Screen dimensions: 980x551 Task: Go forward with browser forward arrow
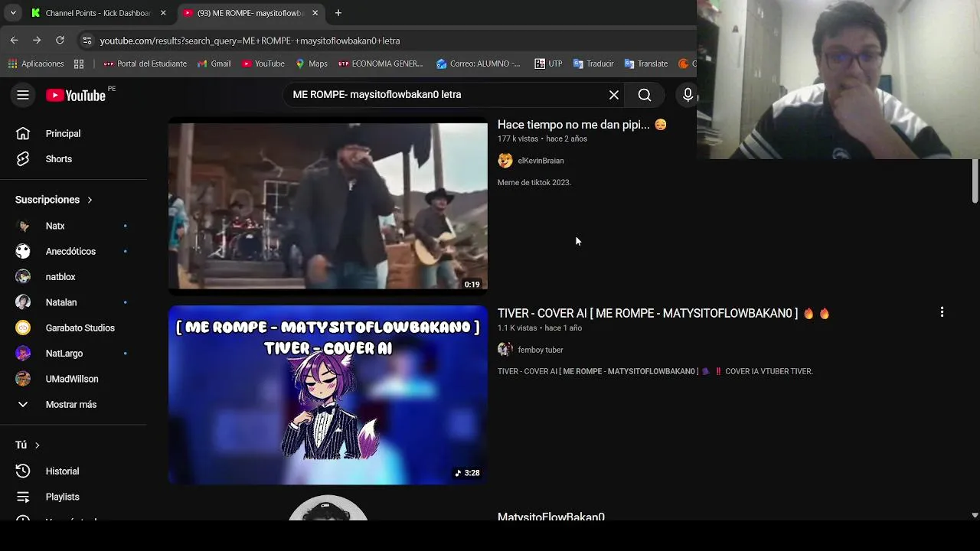click(37, 41)
